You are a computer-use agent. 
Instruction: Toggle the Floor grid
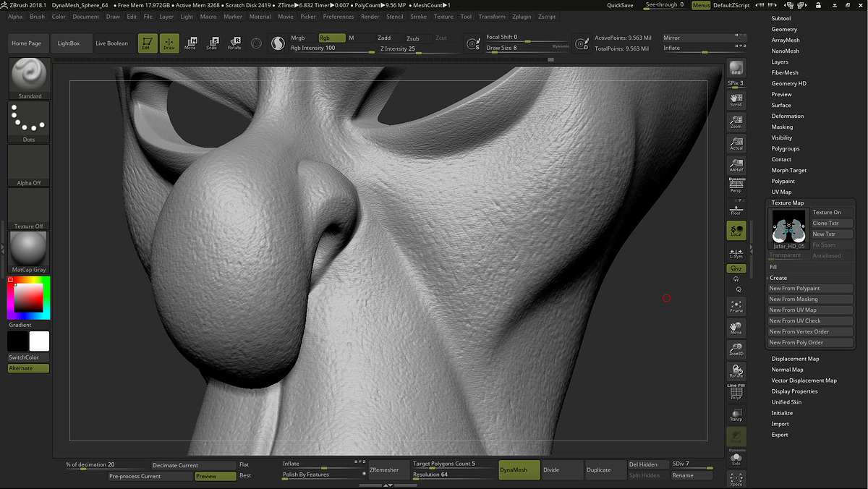(x=736, y=208)
